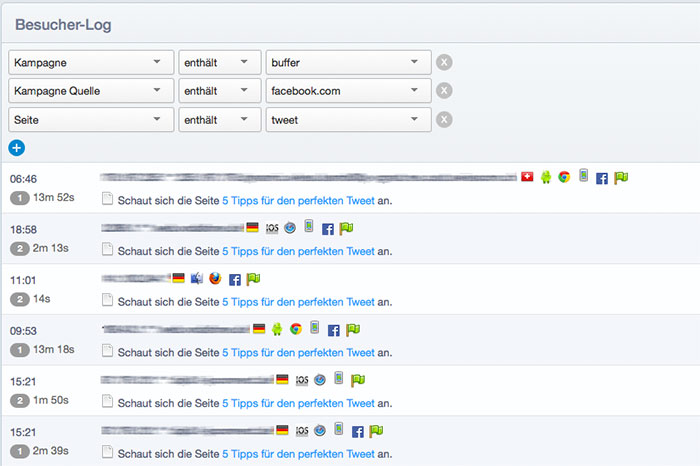Click the Facebook icon in the 09:53 visit

[333, 330]
